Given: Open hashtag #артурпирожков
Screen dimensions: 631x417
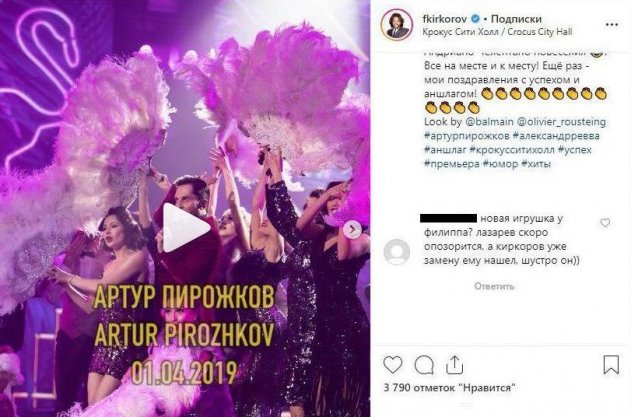Looking at the screenshot, I should [x=467, y=136].
